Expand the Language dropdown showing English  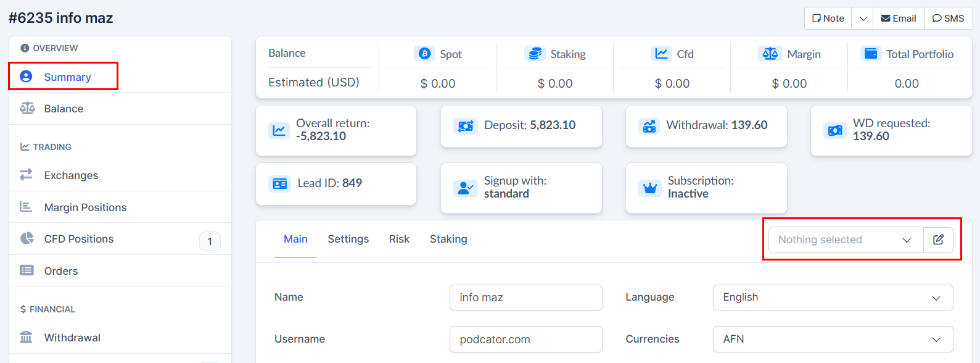tap(833, 298)
